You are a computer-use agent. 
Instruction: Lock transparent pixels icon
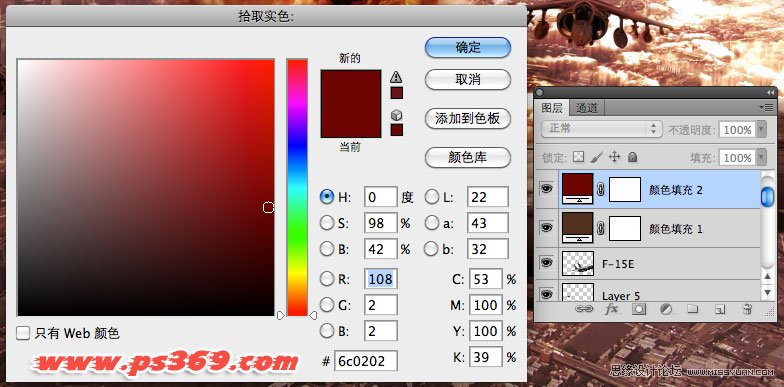click(x=578, y=158)
